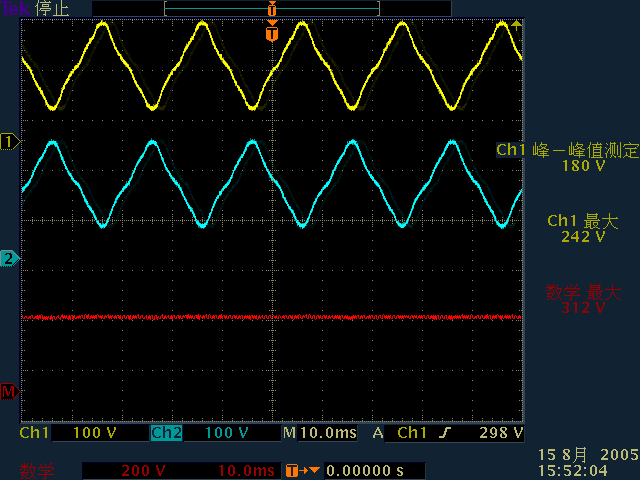The height and width of the screenshot is (480, 640).
Task: Click math timebase 10.0ms readout
Action: pos(246,471)
